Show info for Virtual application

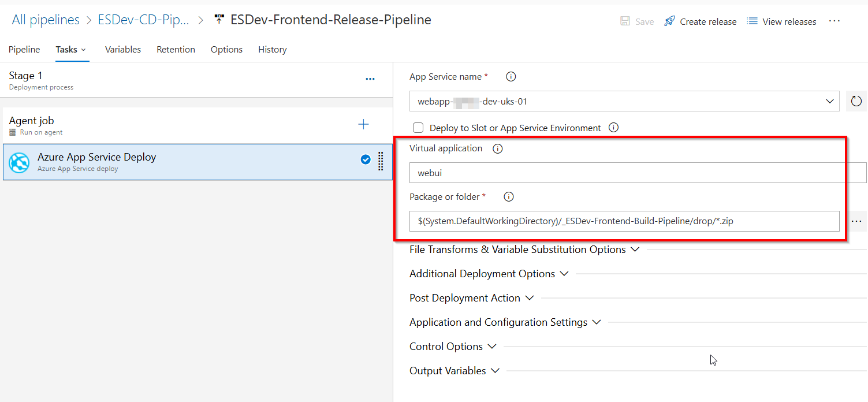[497, 148]
